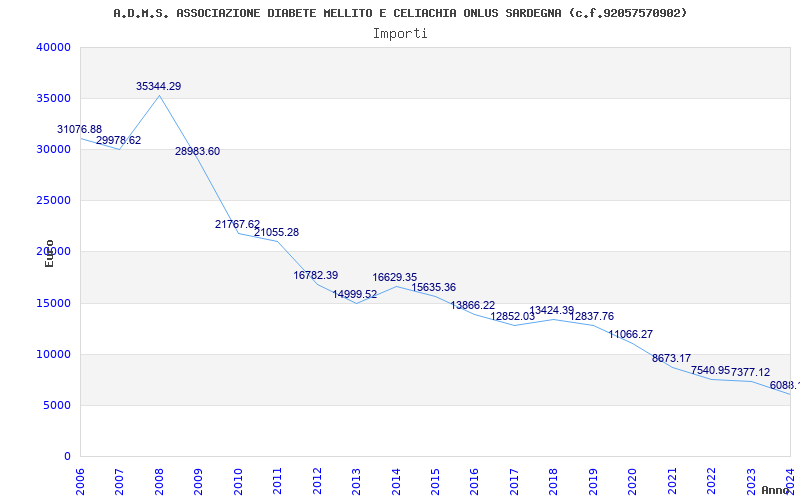Click the X-axis year 2020

point(633,481)
